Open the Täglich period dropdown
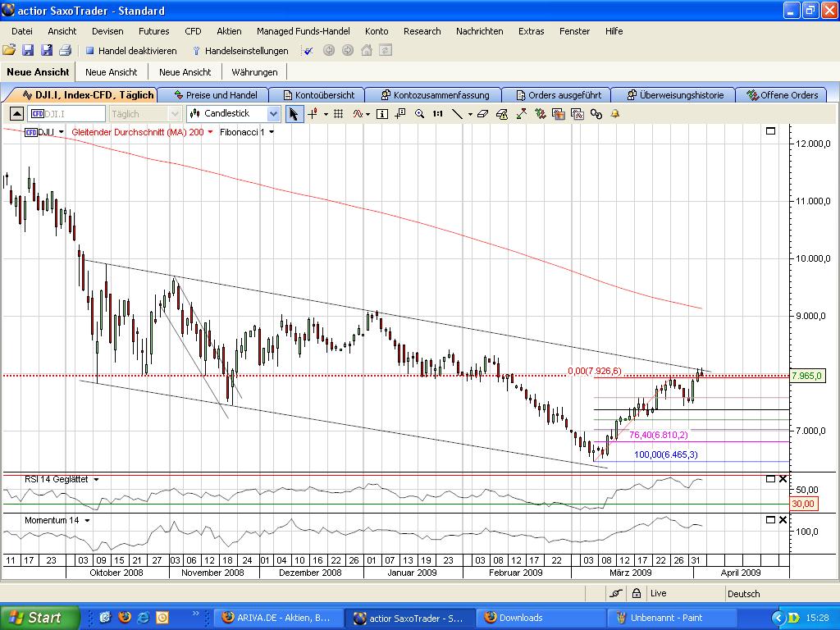840x630 pixels. pyautogui.click(x=175, y=113)
